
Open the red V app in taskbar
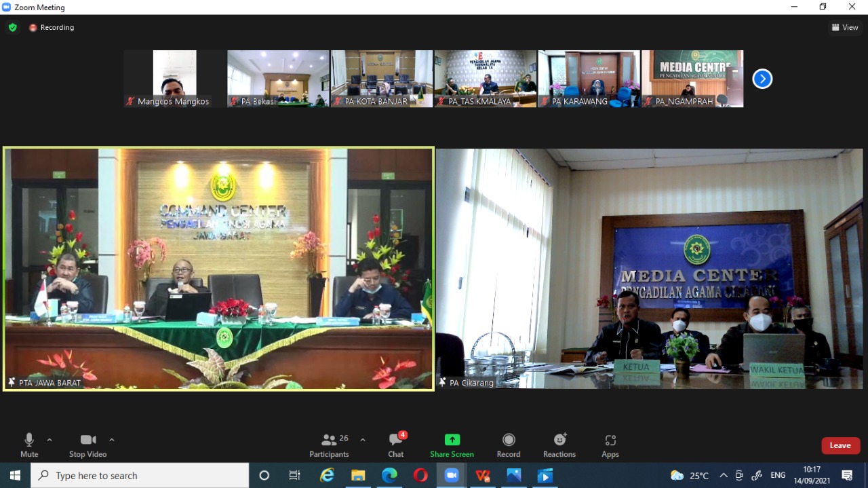pyautogui.click(x=483, y=476)
